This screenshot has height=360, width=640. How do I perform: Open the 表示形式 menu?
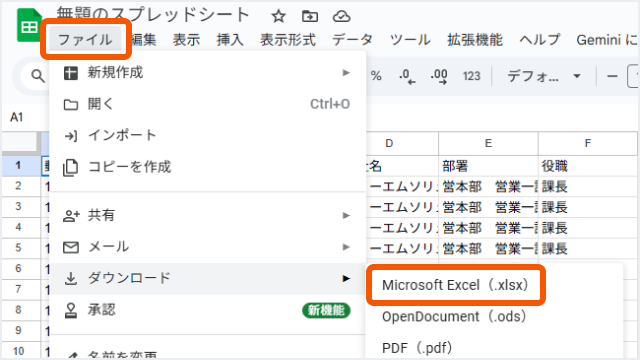288,40
